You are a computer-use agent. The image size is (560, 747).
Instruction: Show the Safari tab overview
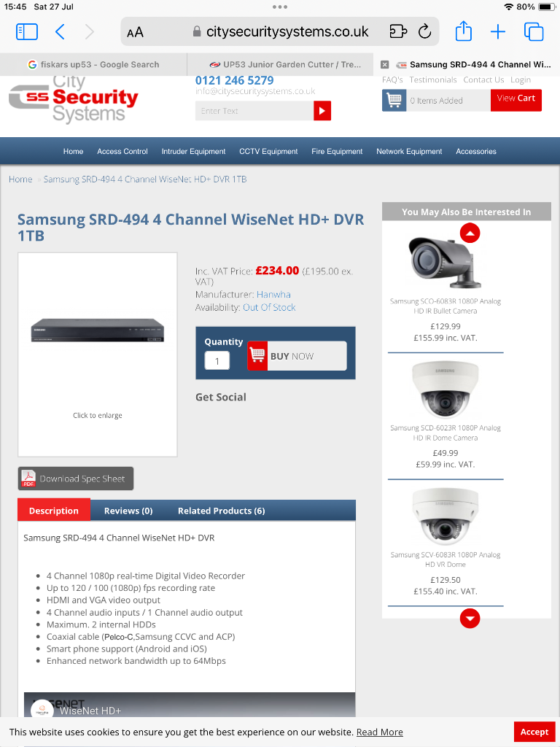tap(534, 32)
